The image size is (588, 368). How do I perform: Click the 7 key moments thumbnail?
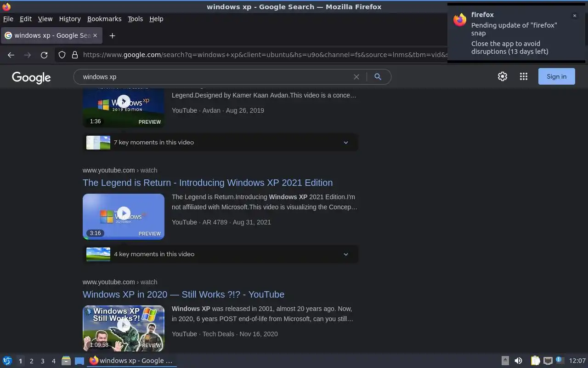point(98,143)
